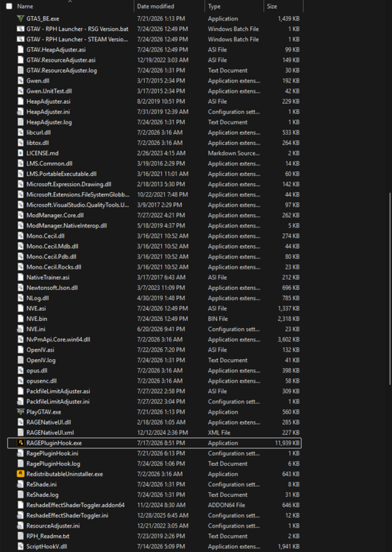
Task: Click the Microsoft.VisualStudio.QualityTools file name
Action: [x=78, y=205]
